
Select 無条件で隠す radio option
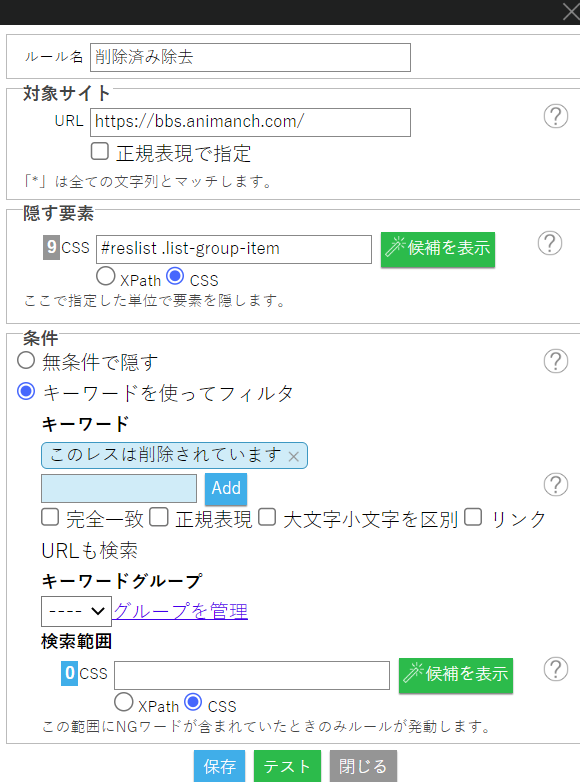click(x=26, y=361)
